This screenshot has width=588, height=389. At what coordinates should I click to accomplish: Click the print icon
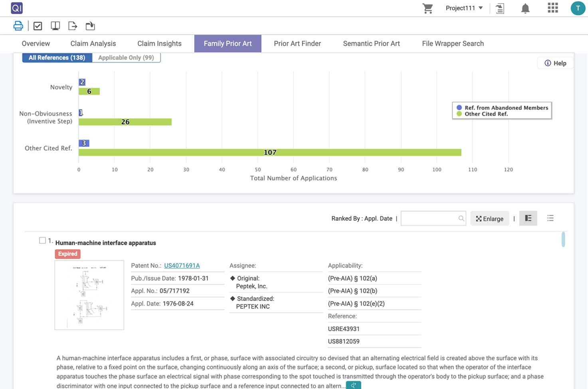click(x=18, y=26)
